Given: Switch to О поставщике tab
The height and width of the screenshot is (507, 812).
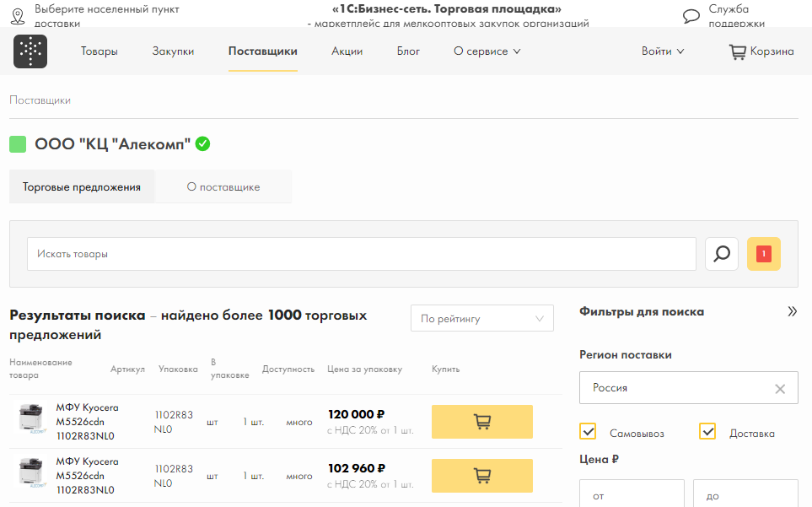Looking at the screenshot, I should point(223,187).
